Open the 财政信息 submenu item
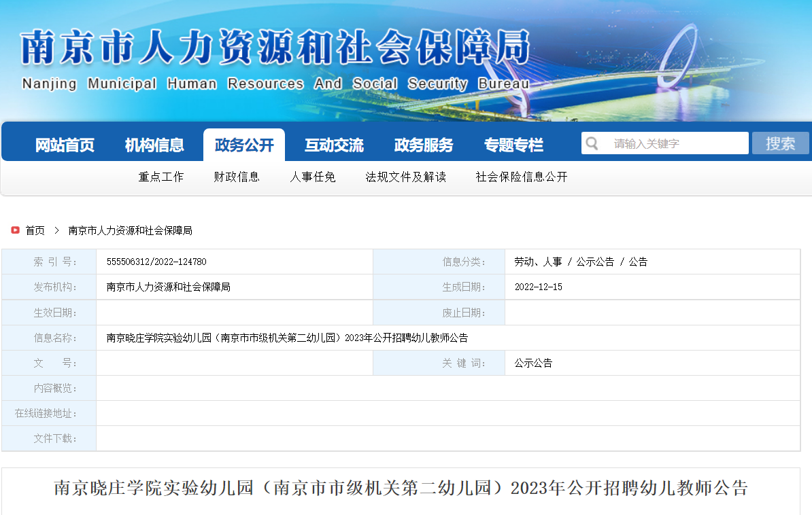The width and height of the screenshot is (812, 515). (x=237, y=177)
